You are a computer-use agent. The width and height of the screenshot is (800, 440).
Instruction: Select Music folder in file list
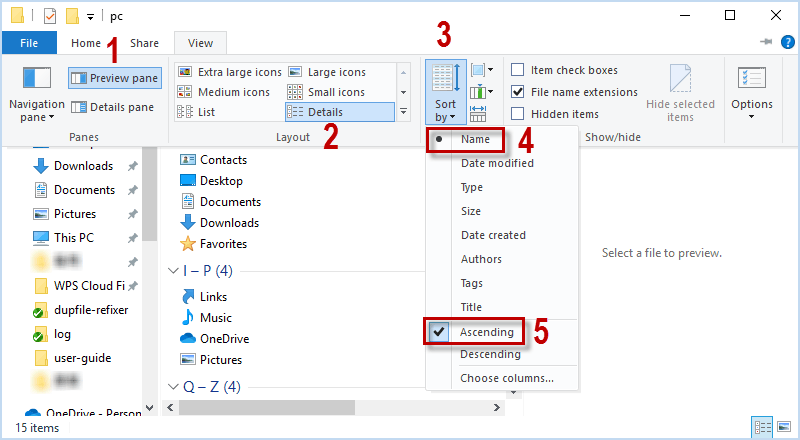point(206,317)
